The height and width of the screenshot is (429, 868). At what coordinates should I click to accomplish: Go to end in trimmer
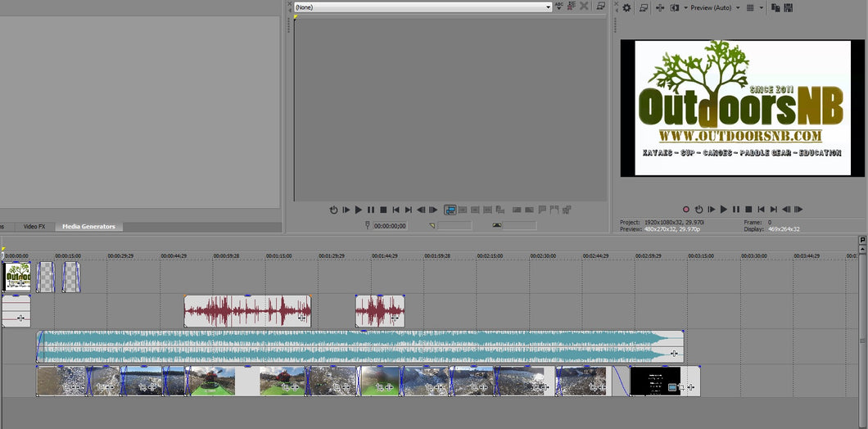click(x=409, y=210)
